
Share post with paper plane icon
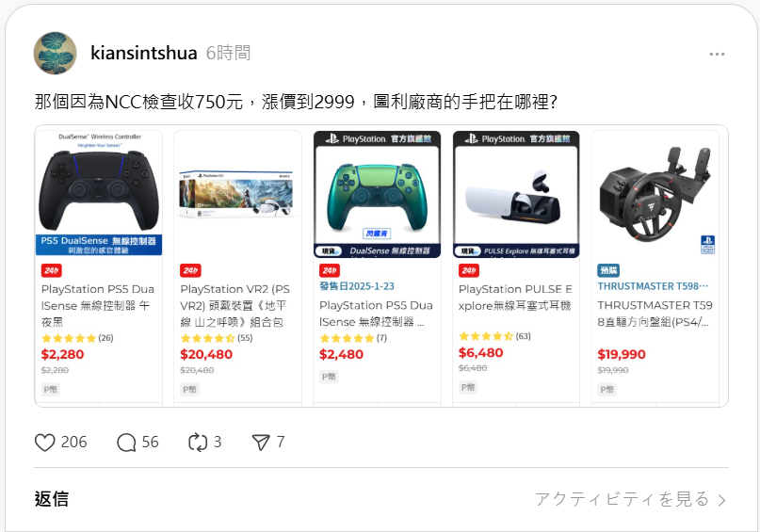[261, 443]
